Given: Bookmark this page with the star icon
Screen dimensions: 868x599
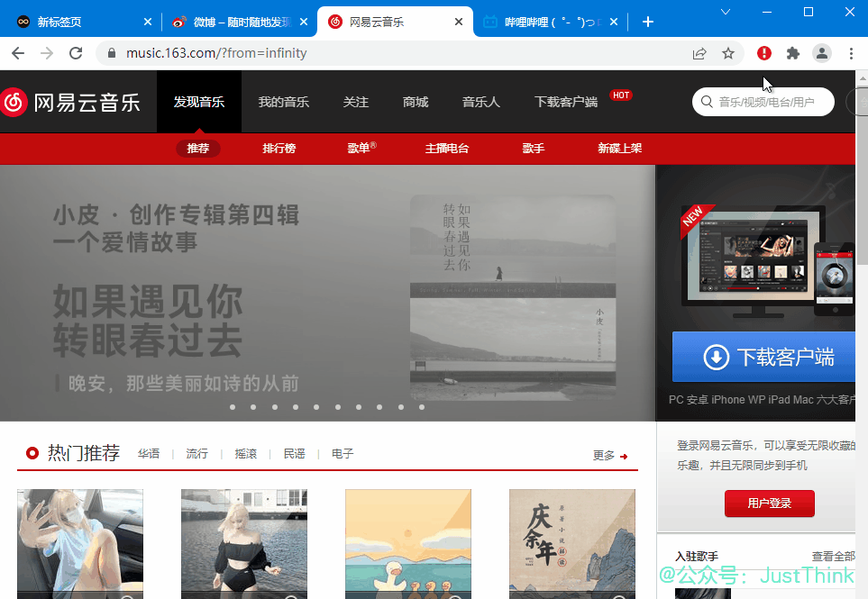Looking at the screenshot, I should pyautogui.click(x=727, y=53).
